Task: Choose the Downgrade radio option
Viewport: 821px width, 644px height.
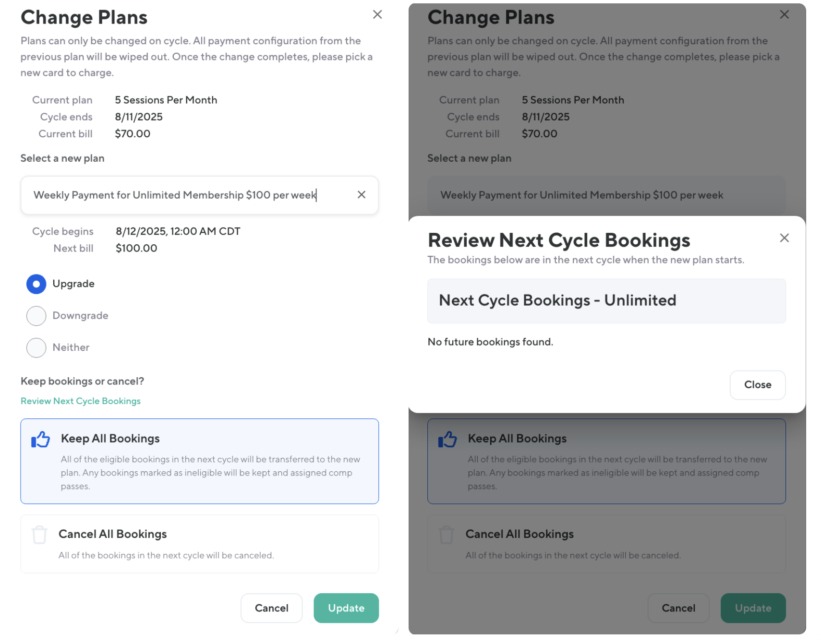Action: coord(36,316)
